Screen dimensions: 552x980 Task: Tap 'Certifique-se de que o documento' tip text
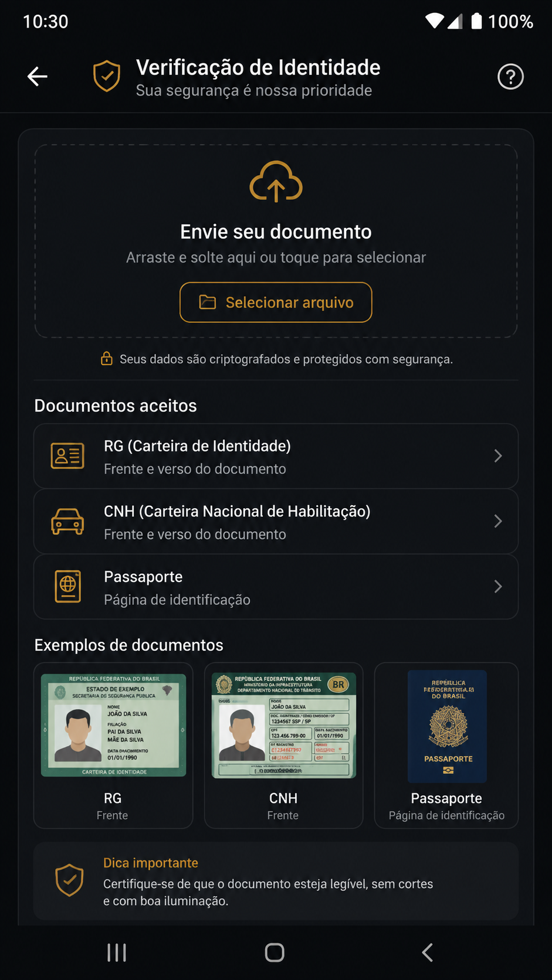pyautogui.click(x=268, y=892)
